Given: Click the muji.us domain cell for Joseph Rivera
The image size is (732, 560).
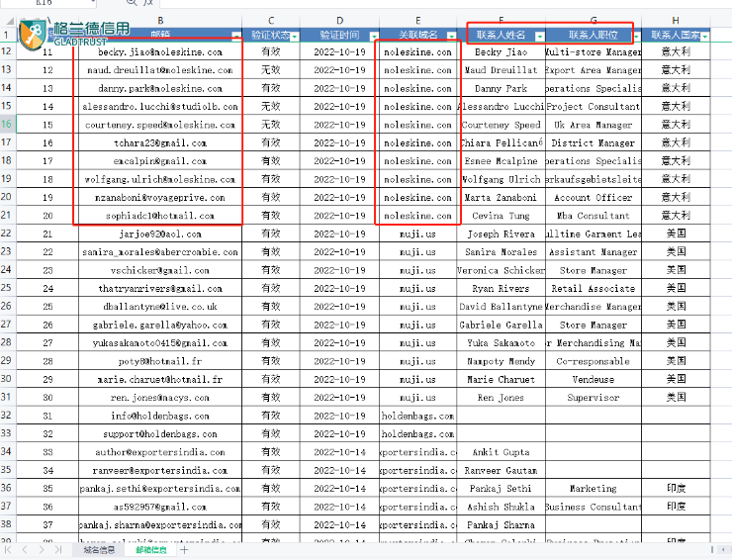Looking at the screenshot, I should point(417,234).
